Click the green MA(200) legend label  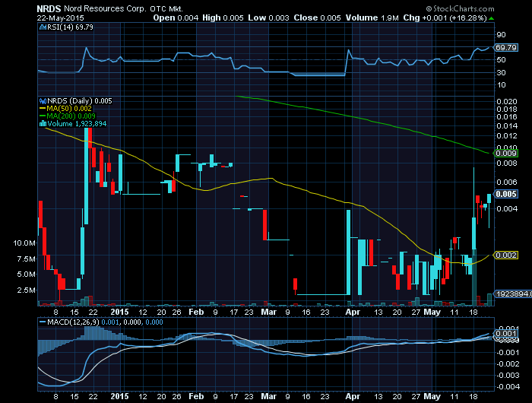pos(72,116)
